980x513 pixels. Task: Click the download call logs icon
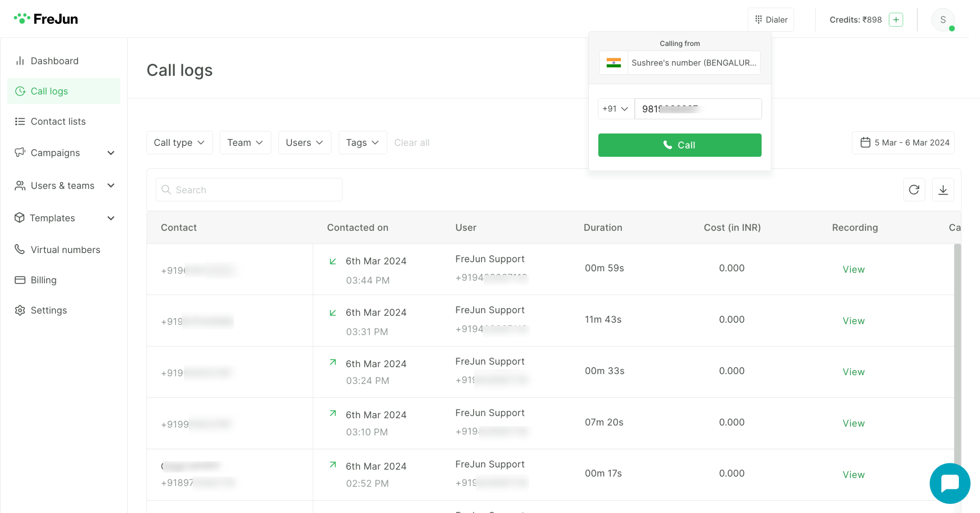pos(943,190)
